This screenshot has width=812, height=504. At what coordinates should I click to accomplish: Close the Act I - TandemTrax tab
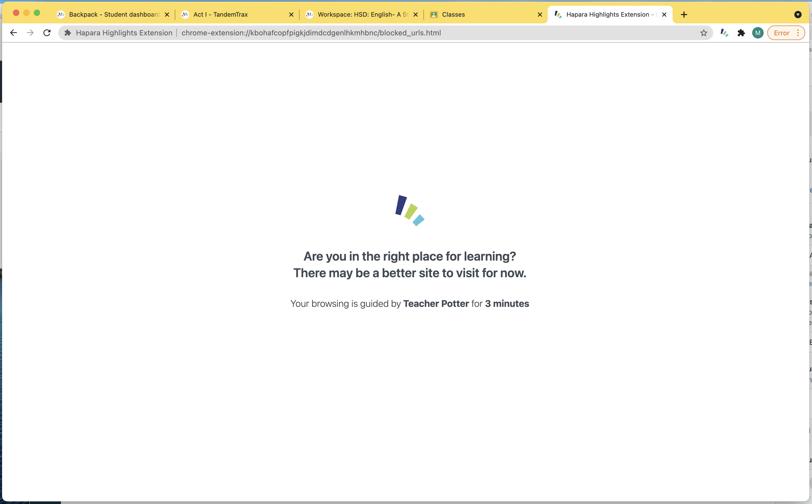tap(291, 15)
